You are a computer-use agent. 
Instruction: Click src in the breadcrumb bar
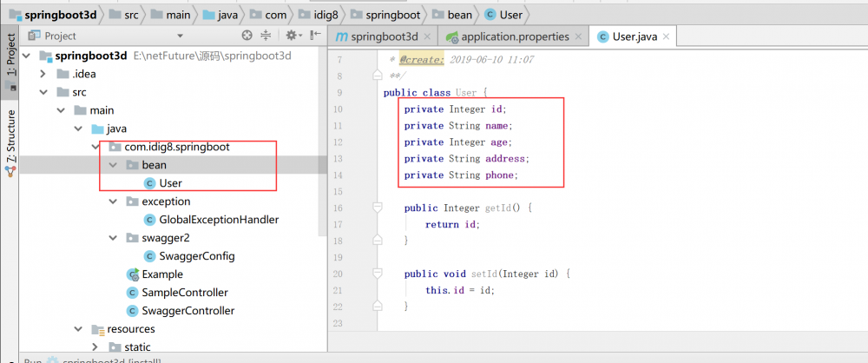click(124, 15)
